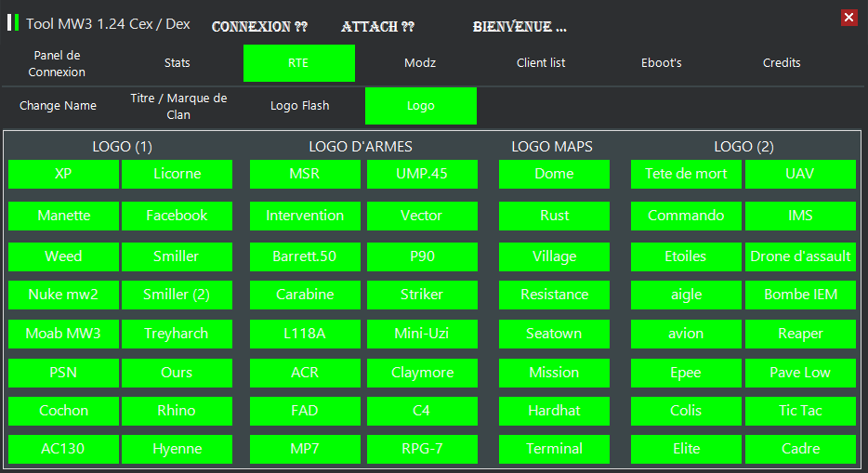Open Titre / Marque de Clan tab

[178, 106]
